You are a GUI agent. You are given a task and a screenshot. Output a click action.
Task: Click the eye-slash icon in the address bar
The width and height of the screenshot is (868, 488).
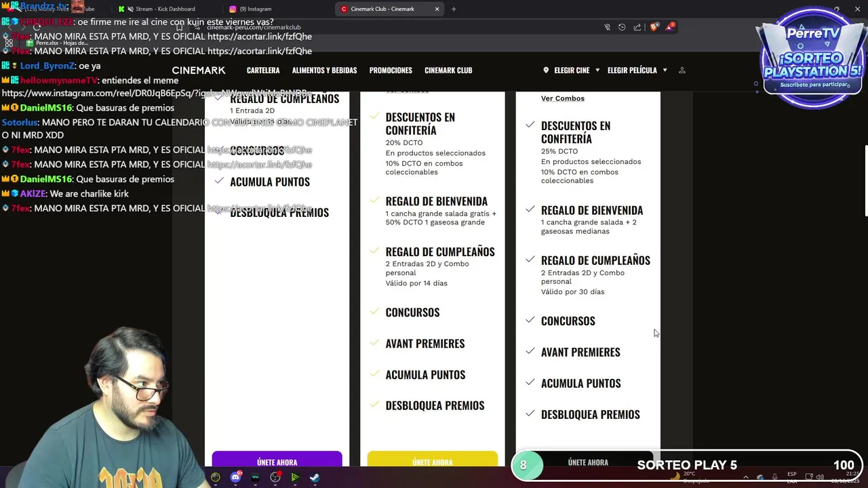(x=607, y=27)
